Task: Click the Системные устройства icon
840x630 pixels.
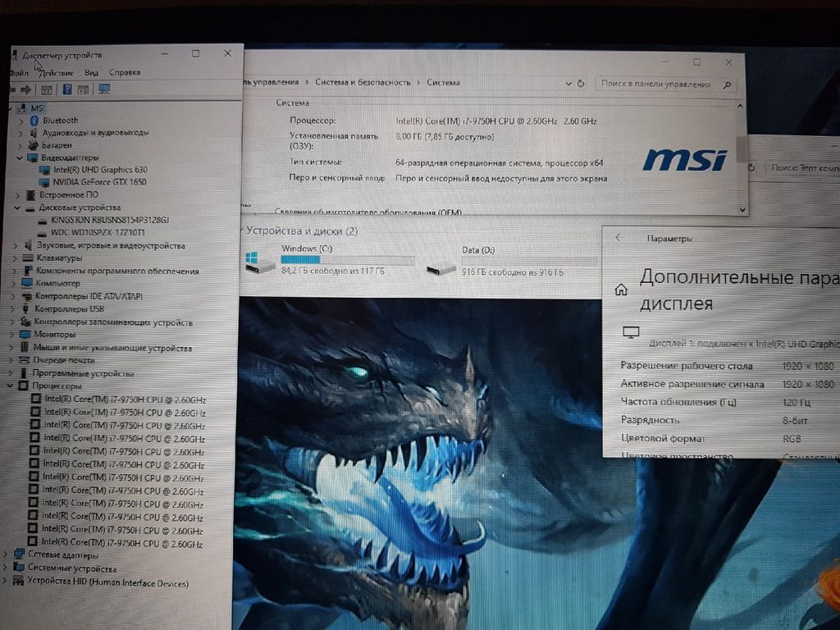Action: click(x=19, y=568)
